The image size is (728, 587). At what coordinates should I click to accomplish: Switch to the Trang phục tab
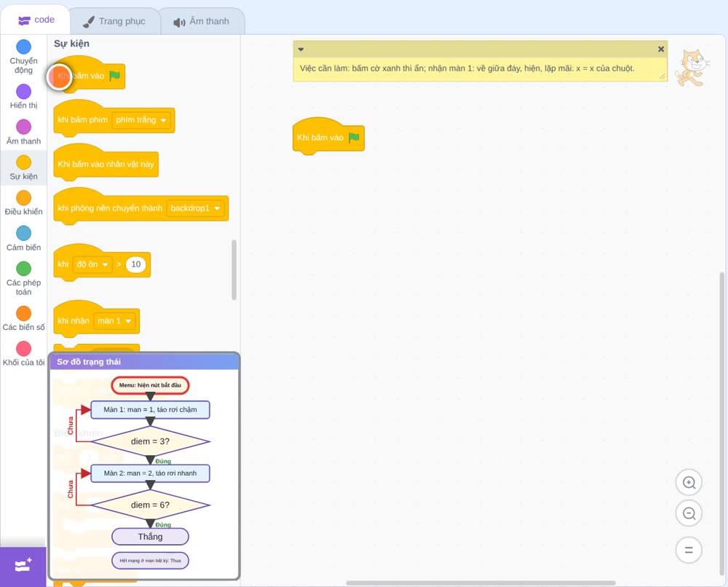tap(114, 21)
